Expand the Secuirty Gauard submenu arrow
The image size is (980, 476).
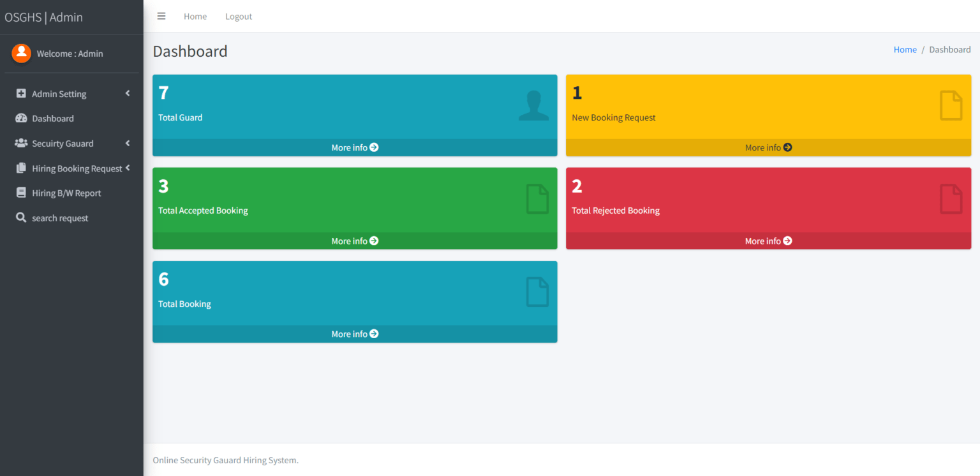[128, 144]
